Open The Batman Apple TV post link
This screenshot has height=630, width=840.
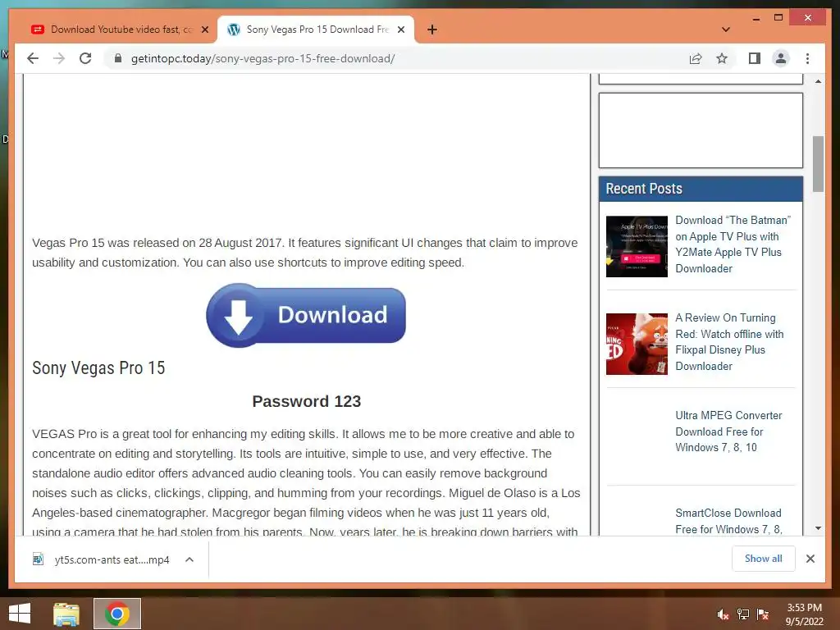click(733, 244)
